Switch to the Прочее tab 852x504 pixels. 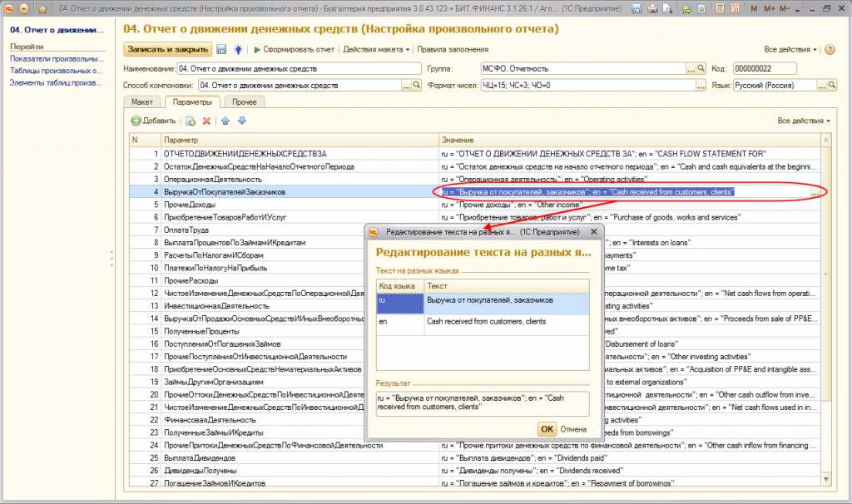[245, 102]
